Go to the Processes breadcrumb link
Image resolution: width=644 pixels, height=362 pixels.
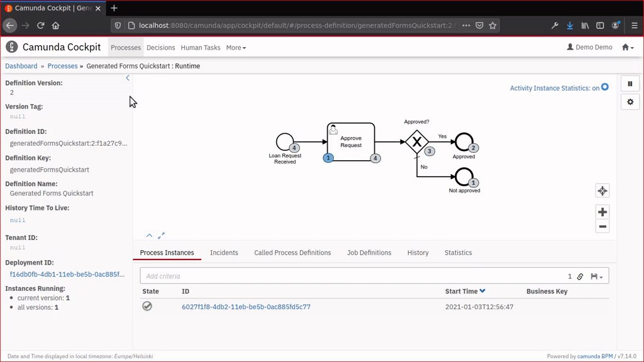tap(62, 66)
